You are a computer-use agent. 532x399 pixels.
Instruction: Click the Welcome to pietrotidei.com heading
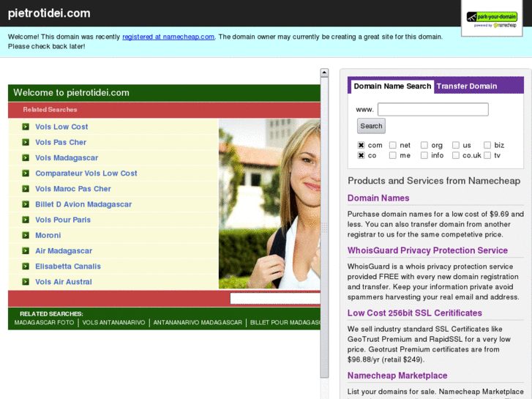pos(71,93)
